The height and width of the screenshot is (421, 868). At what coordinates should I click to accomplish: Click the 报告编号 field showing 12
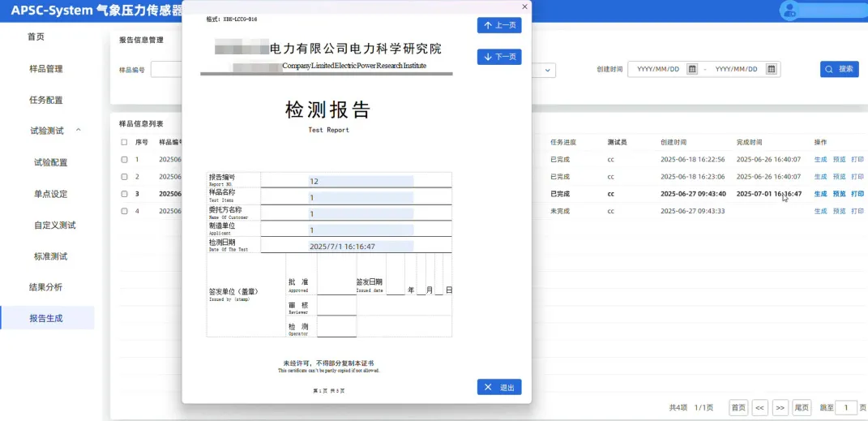coord(361,181)
